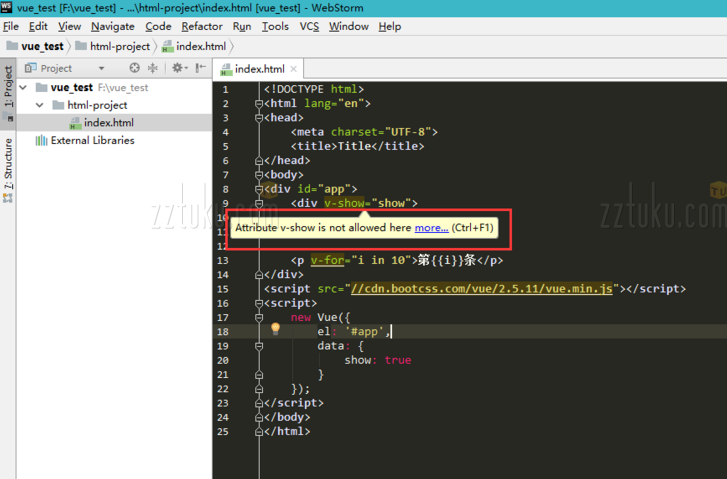Hide the Project tool window

coord(200,68)
